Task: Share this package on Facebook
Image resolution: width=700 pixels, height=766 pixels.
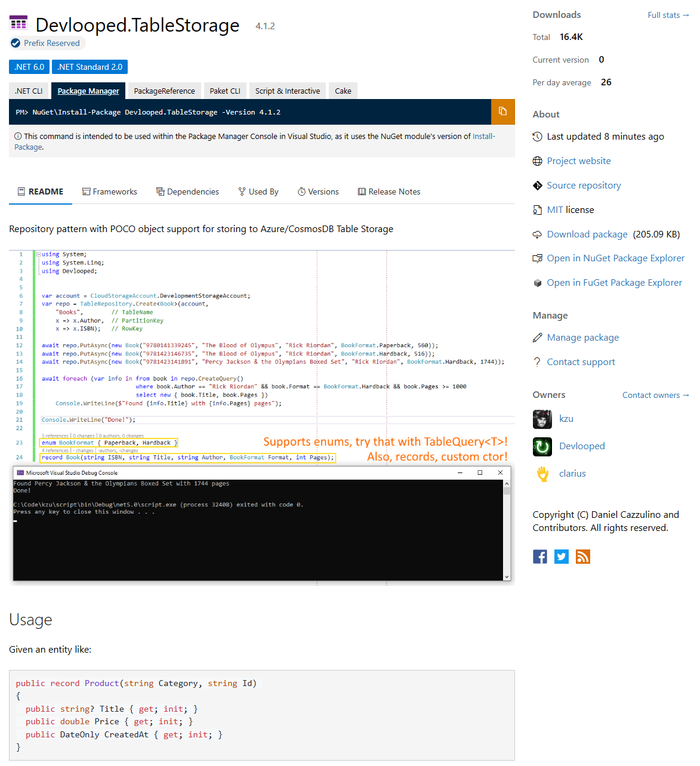Action: pyautogui.click(x=539, y=557)
